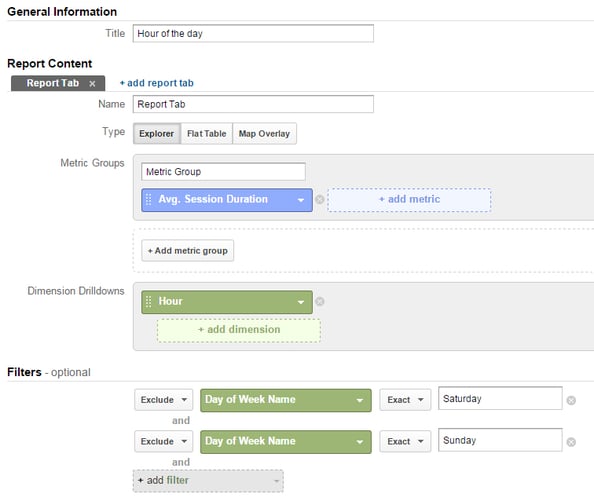Remove the Hour dimension
594x501 pixels.
tap(320, 301)
